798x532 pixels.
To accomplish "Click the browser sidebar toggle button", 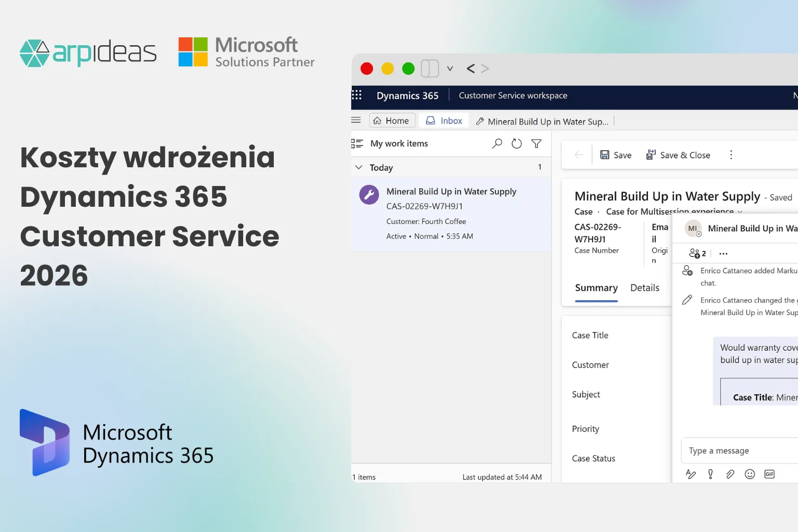I will pos(430,69).
